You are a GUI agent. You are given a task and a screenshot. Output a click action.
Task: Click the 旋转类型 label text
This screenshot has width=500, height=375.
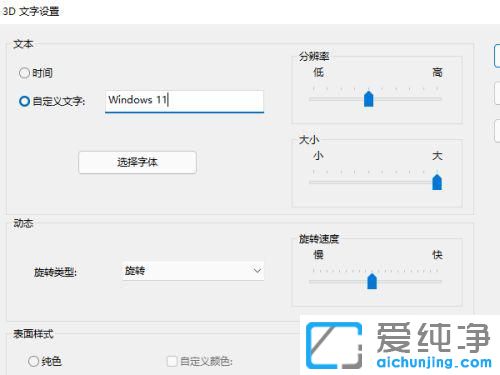click(x=55, y=272)
